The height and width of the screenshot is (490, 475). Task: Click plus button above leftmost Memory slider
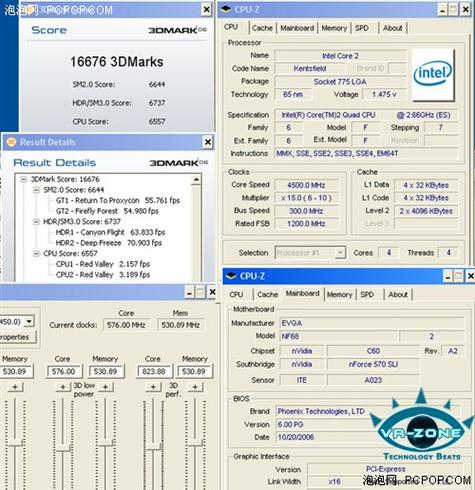click(15, 387)
